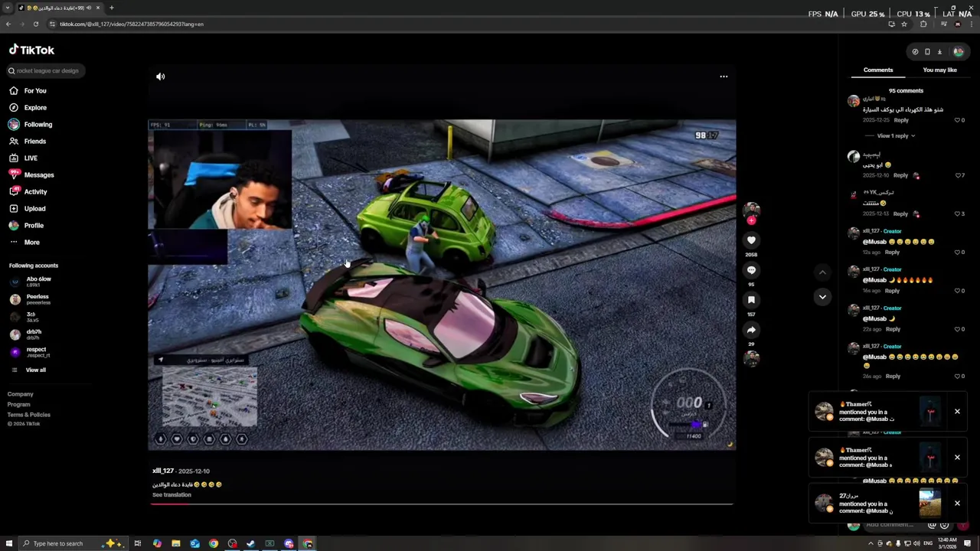Open creator xlll_127 name under video
Image resolution: width=980 pixels, height=551 pixels.
[x=163, y=471]
